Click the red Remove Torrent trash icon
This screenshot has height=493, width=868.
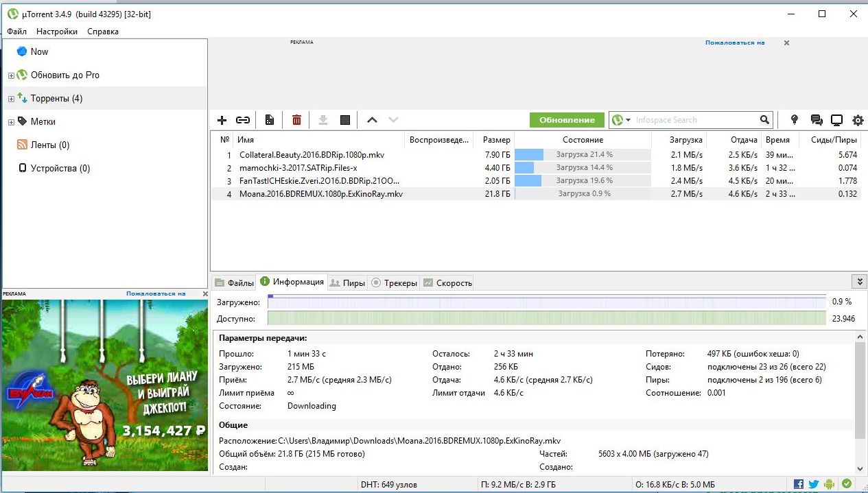coord(296,120)
